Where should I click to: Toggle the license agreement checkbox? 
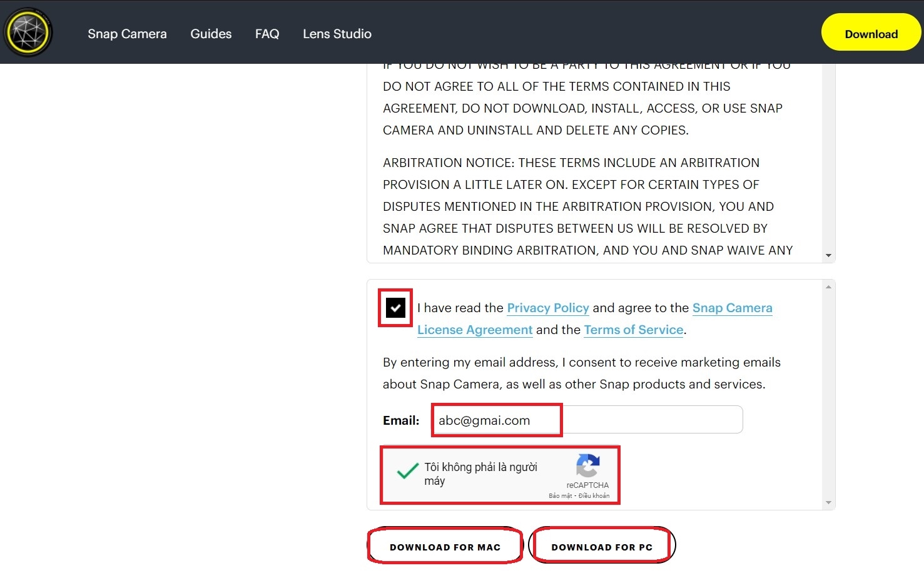pyautogui.click(x=395, y=308)
